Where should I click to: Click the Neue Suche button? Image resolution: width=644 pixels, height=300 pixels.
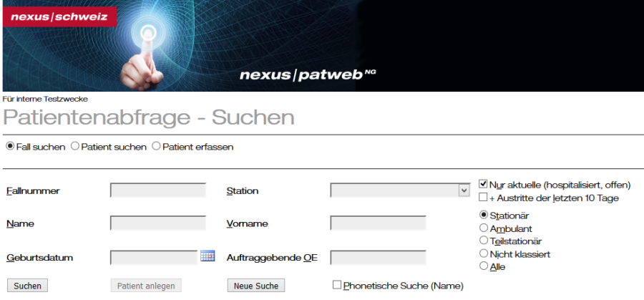[256, 286]
